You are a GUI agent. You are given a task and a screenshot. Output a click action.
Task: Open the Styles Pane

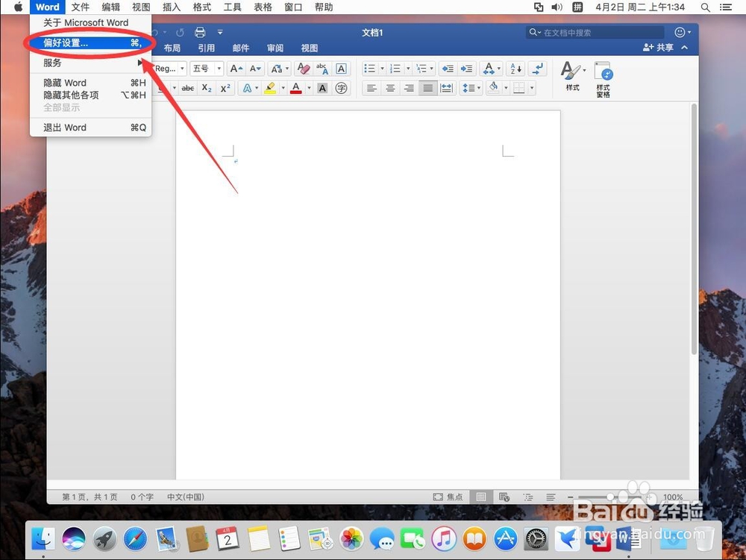tap(604, 79)
